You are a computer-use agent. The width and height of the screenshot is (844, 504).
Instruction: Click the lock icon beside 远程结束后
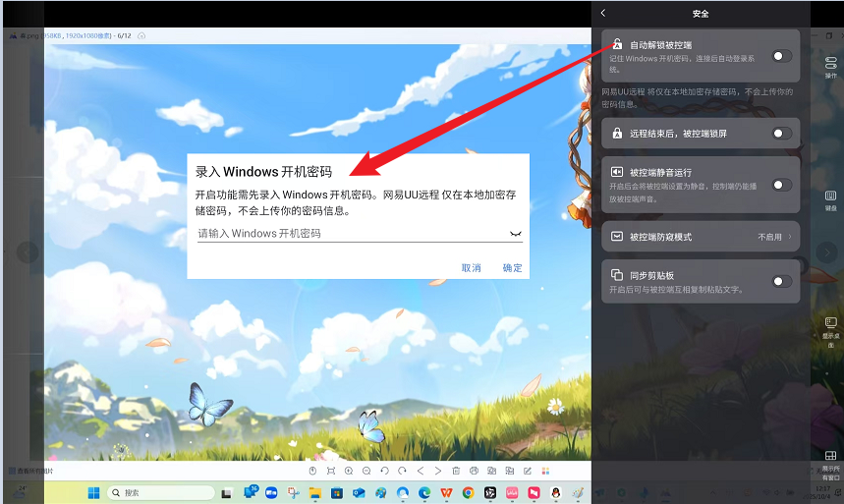pyautogui.click(x=617, y=133)
